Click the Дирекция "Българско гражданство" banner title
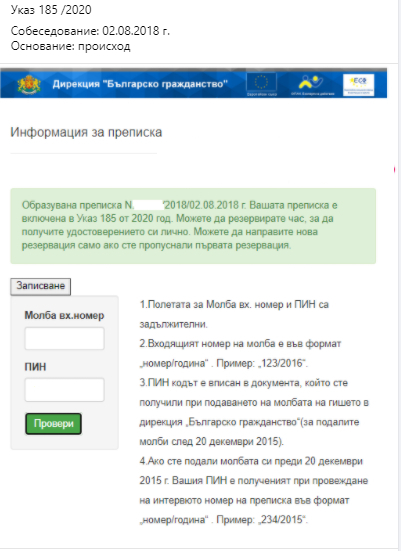401x551 pixels. point(140,84)
